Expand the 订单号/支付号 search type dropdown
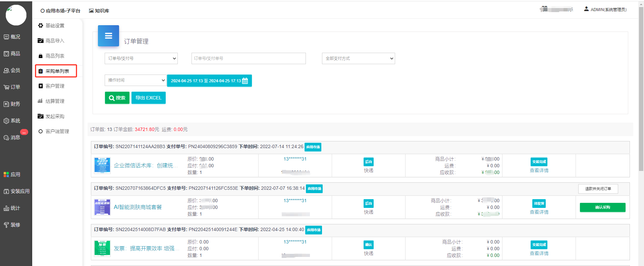The image size is (644, 266). tap(141, 58)
